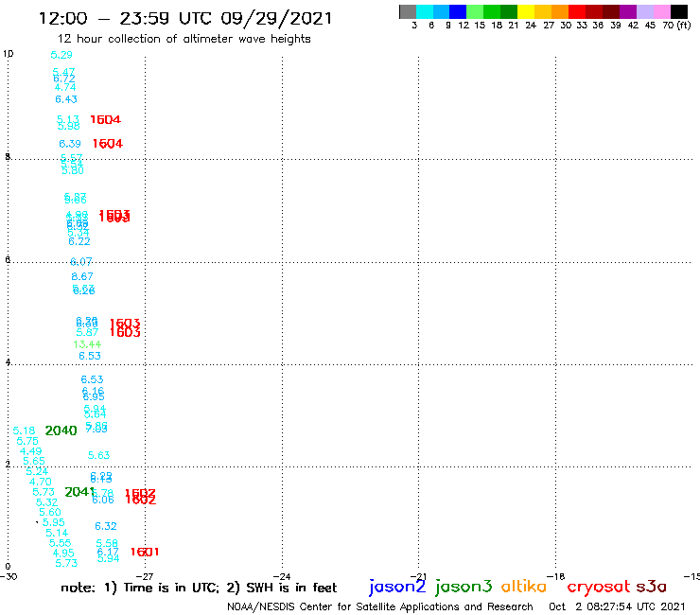Click the 4.74 wave height value
This screenshot has height=615, width=700.
(x=65, y=87)
